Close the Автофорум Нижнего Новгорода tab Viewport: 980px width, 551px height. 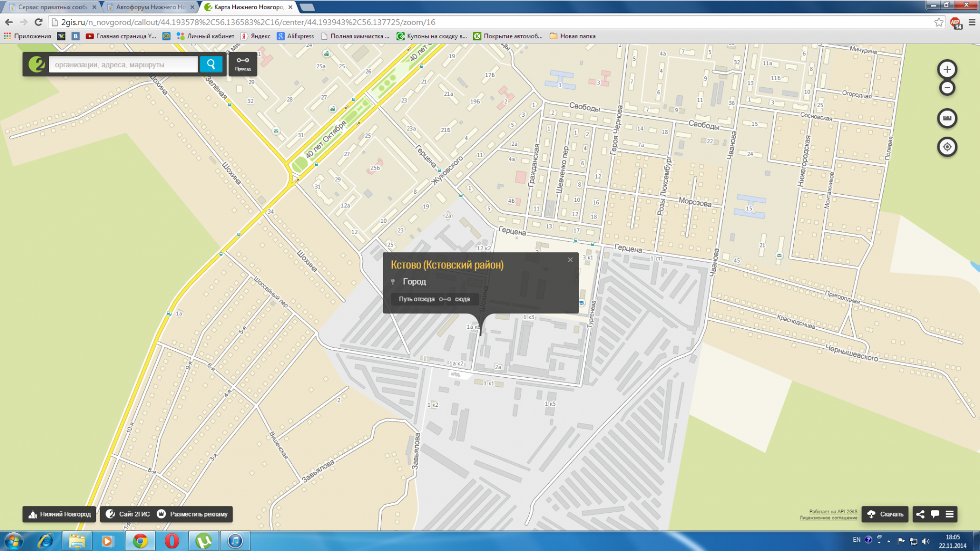(x=192, y=7)
